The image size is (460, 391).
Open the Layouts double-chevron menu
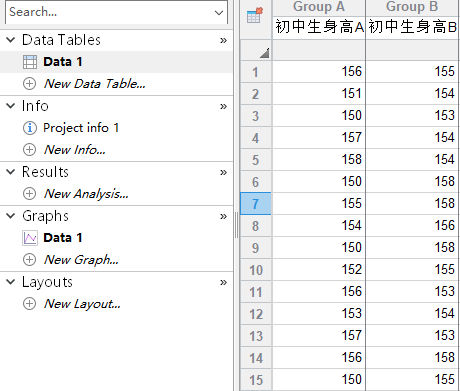[223, 283]
